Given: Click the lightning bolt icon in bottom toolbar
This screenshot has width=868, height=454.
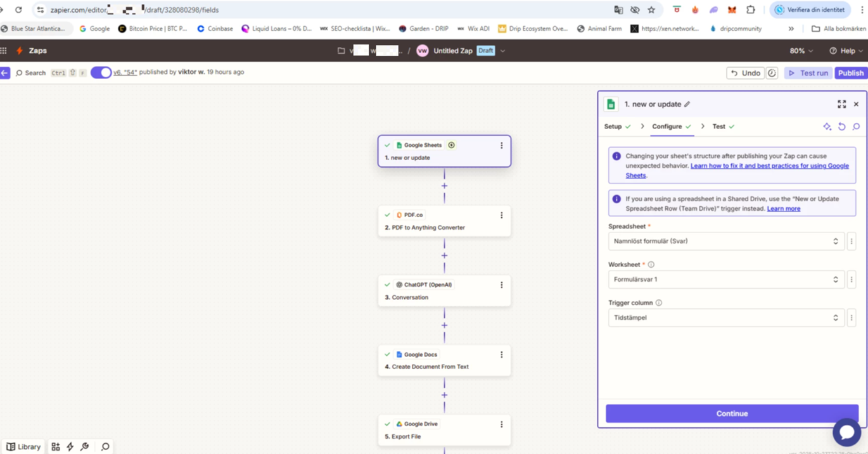Looking at the screenshot, I should tap(70, 447).
